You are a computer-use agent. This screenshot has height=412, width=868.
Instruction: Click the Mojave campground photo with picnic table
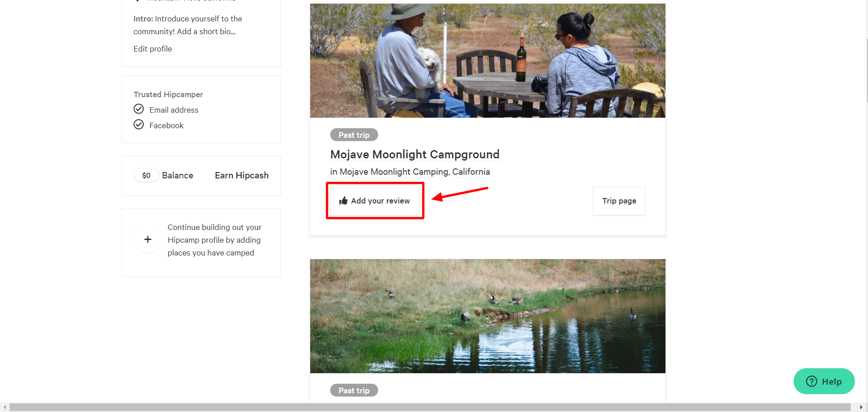click(x=487, y=61)
